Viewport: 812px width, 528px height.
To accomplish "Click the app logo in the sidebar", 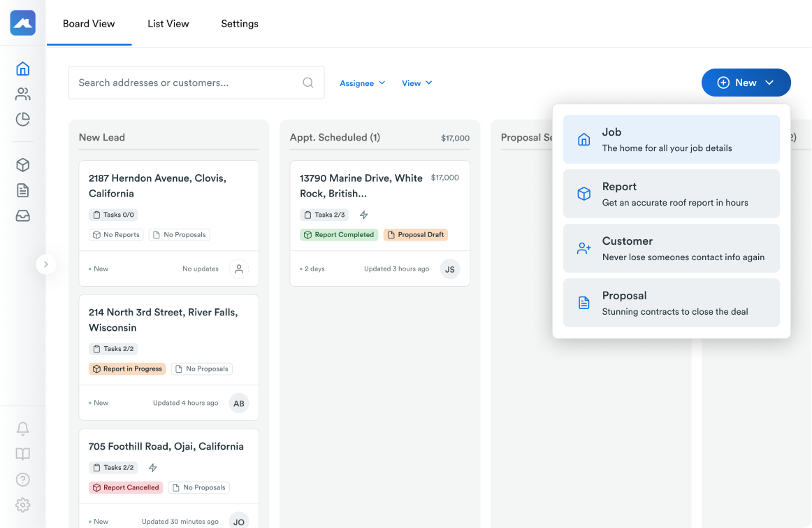I will 23,23.
